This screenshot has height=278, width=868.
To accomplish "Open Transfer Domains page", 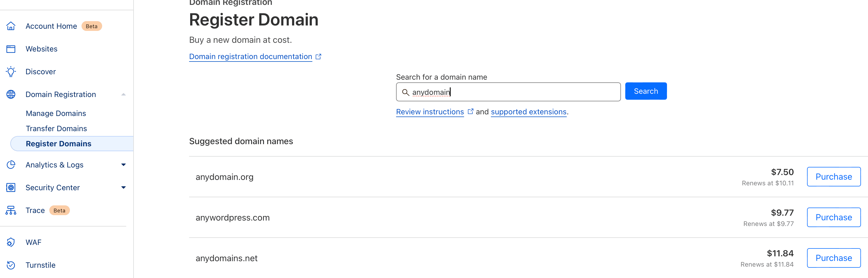I will coord(56,128).
